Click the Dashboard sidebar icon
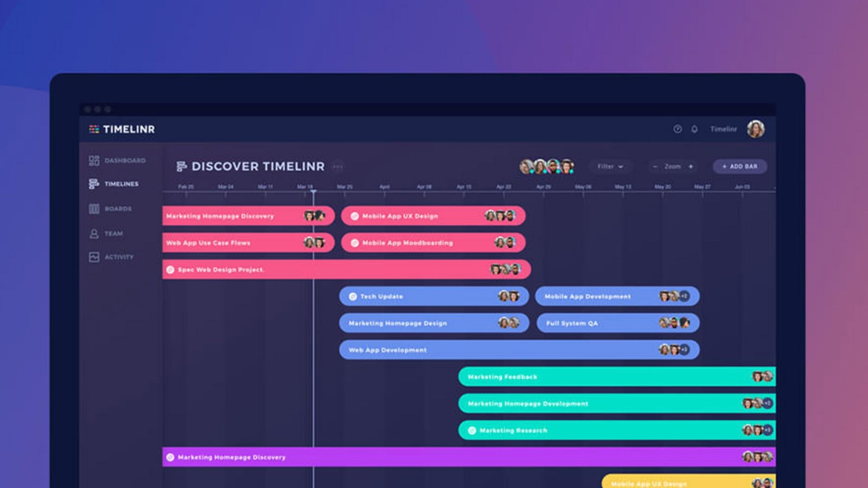Viewport: 868px width, 488px height. point(94,160)
